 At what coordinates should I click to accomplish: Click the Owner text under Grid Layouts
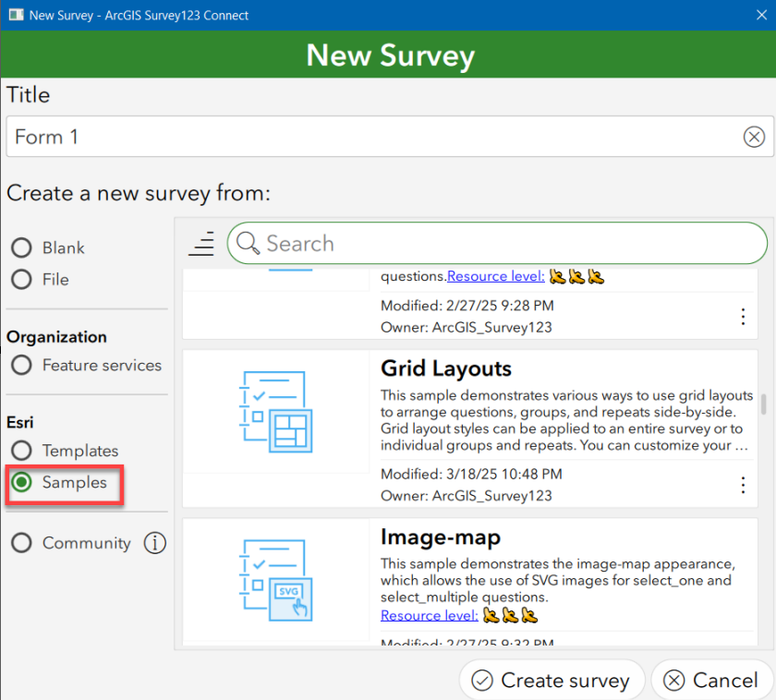467,496
